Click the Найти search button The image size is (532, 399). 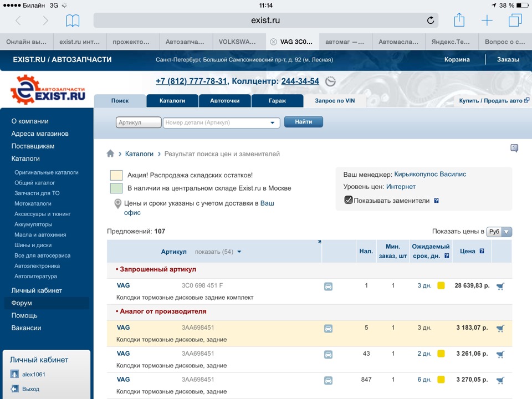[x=303, y=122]
